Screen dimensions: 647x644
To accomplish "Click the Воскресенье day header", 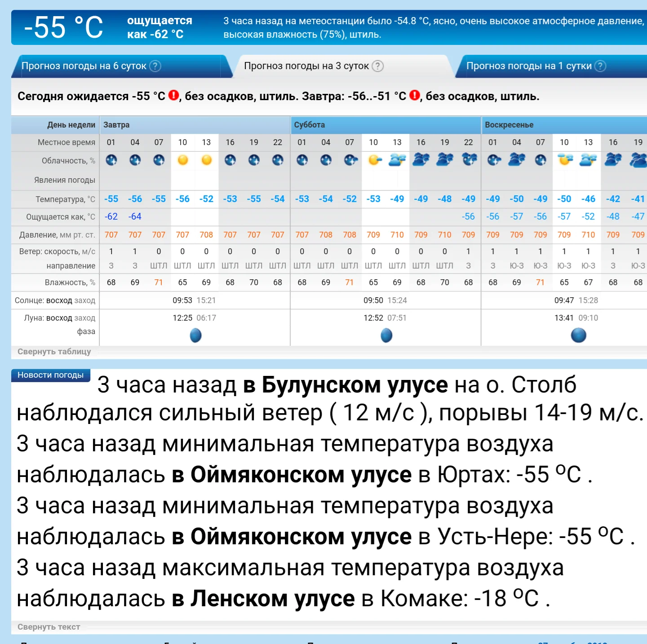I will click(x=509, y=125).
